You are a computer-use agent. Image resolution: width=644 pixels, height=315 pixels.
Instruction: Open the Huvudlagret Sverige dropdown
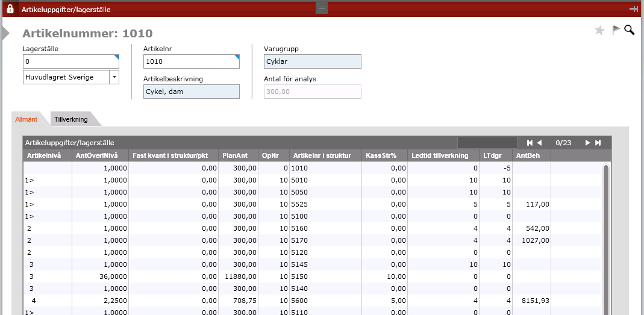(x=114, y=77)
